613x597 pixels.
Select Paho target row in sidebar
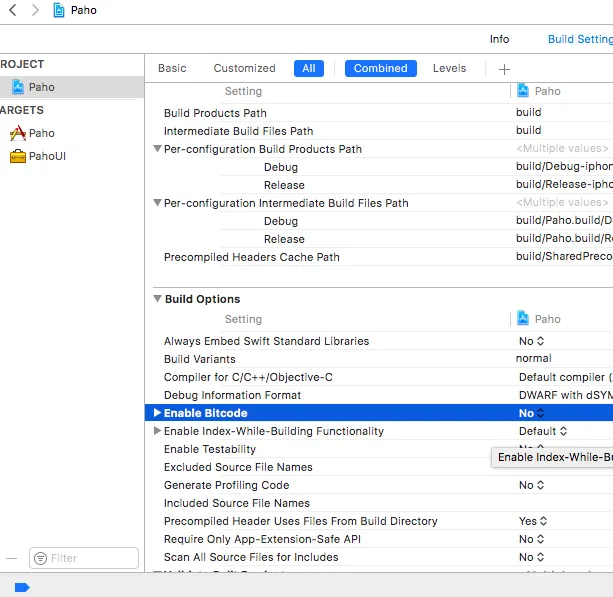(72, 133)
